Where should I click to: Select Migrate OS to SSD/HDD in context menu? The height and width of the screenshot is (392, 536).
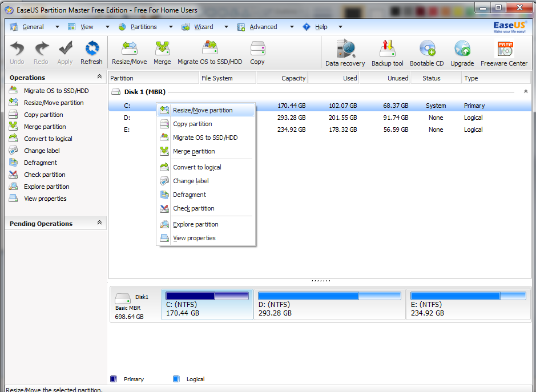206,138
